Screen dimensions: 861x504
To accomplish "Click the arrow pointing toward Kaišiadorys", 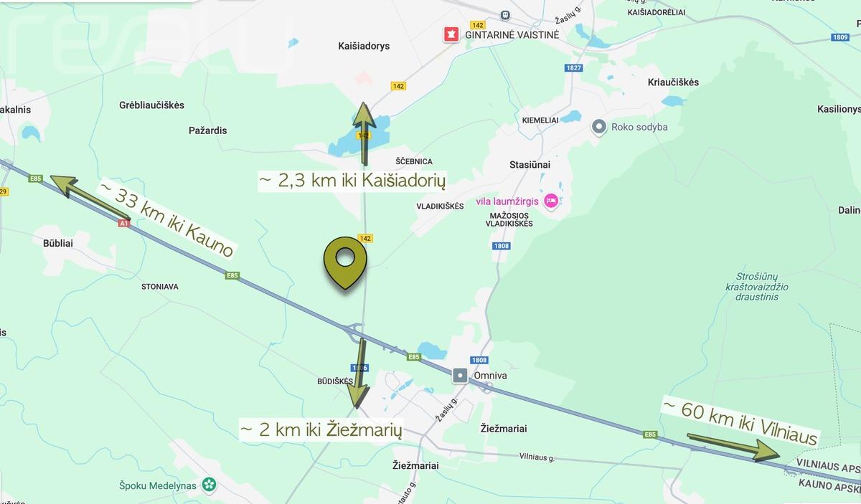I will [x=364, y=134].
